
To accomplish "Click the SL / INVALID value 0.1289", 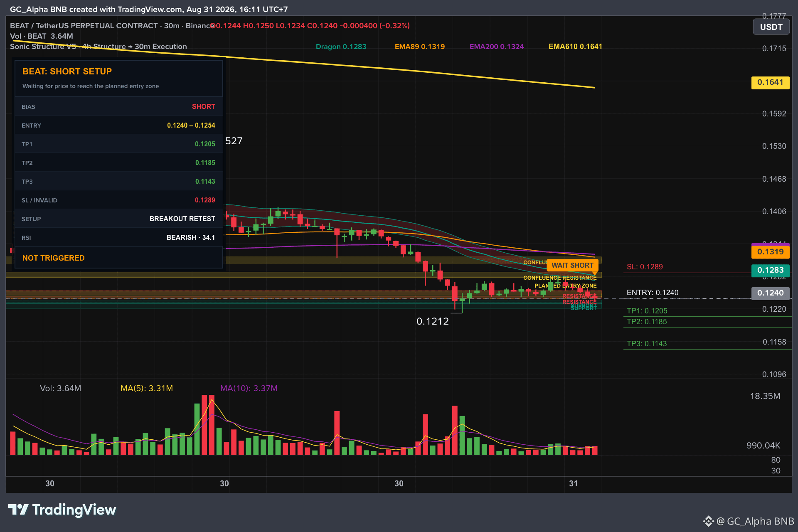I will pyautogui.click(x=205, y=200).
